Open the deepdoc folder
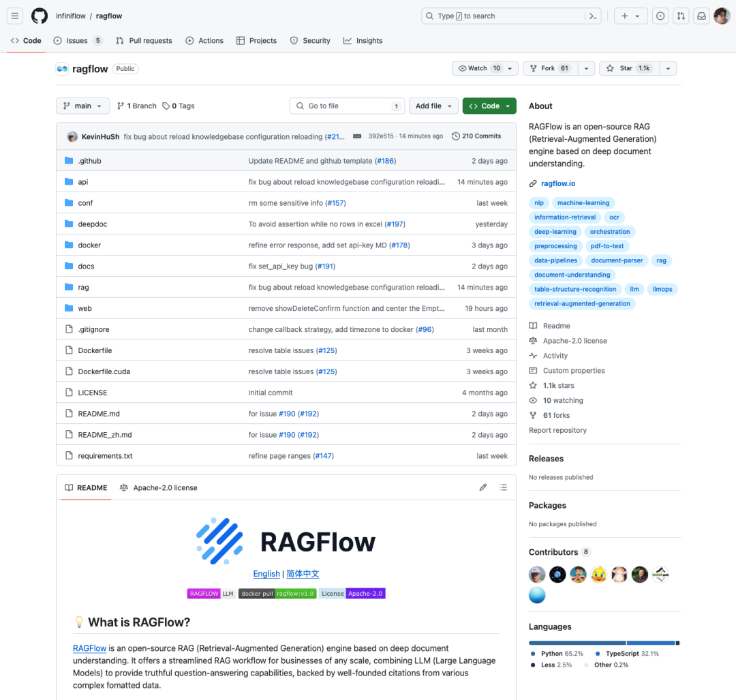 click(x=93, y=224)
